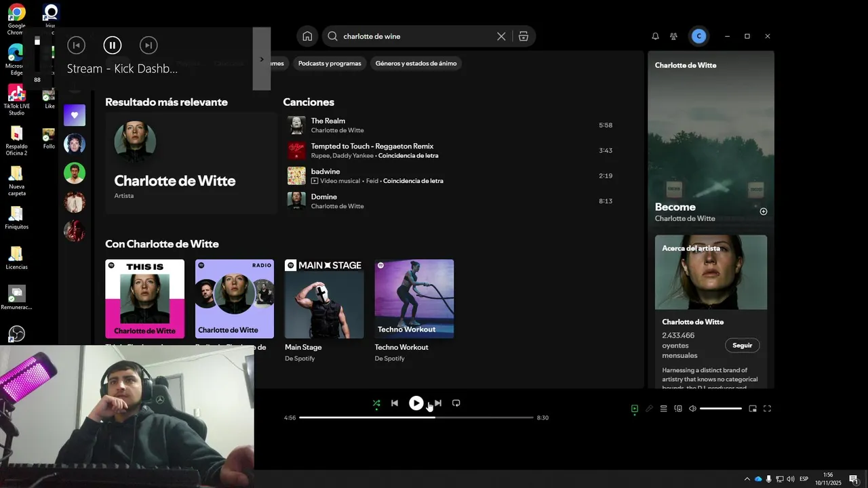Mute Spotify using the speaker icon
868x488 pixels.
point(692,409)
